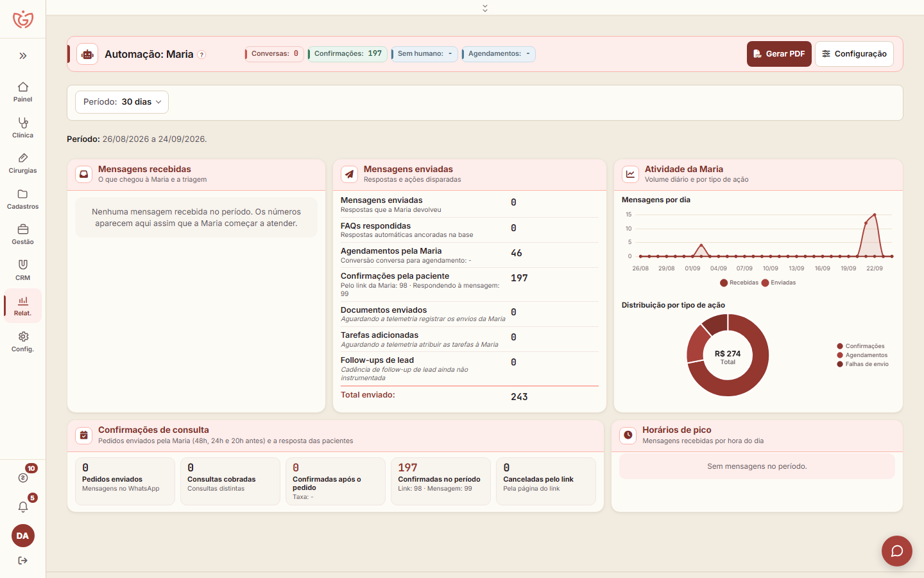Click the Confirmações de consulta calendar icon
The height and width of the screenshot is (578, 924).
84,435
